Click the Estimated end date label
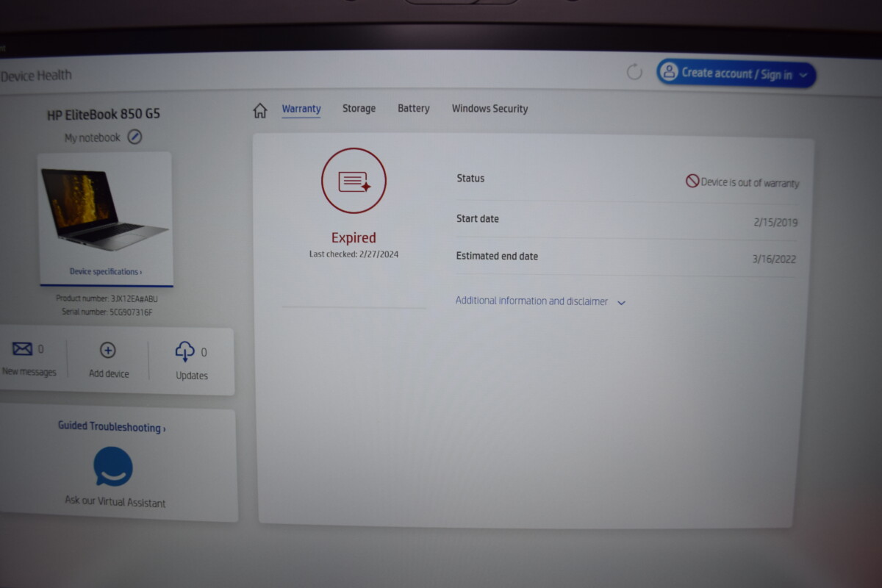Viewport: 882px width, 588px height. click(498, 257)
